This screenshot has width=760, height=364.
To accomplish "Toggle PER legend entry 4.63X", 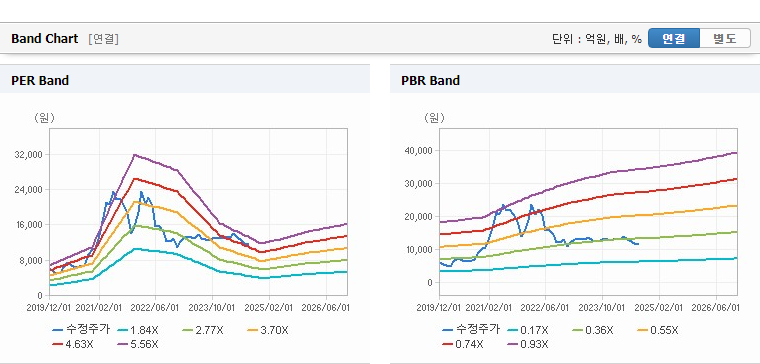I will 73,344.
